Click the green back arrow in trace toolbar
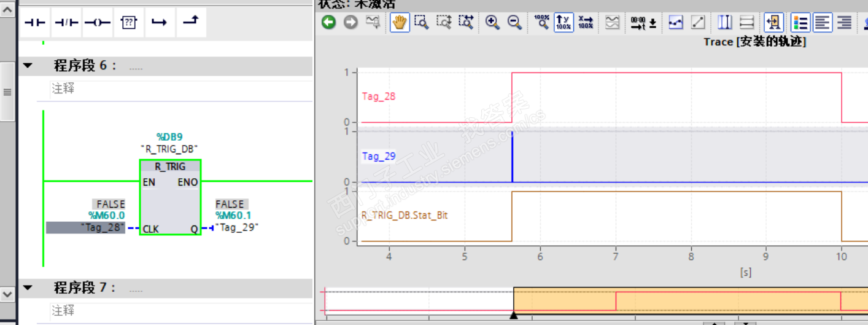The width and height of the screenshot is (868, 325). point(329,23)
